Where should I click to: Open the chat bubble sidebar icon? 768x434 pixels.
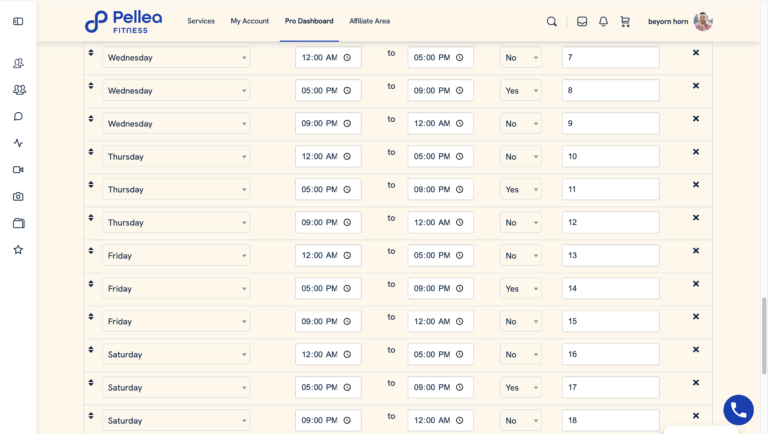click(18, 117)
